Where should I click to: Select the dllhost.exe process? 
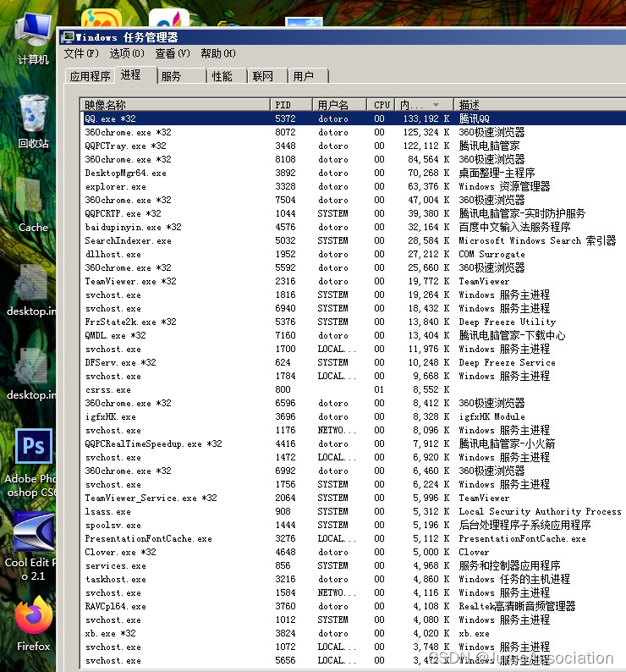(x=354, y=254)
